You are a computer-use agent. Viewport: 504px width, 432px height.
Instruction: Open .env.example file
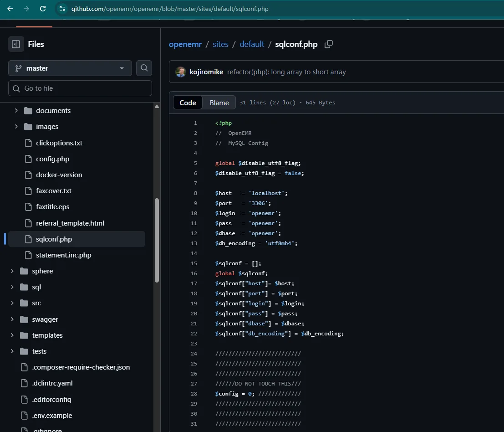click(x=52, y=415)
